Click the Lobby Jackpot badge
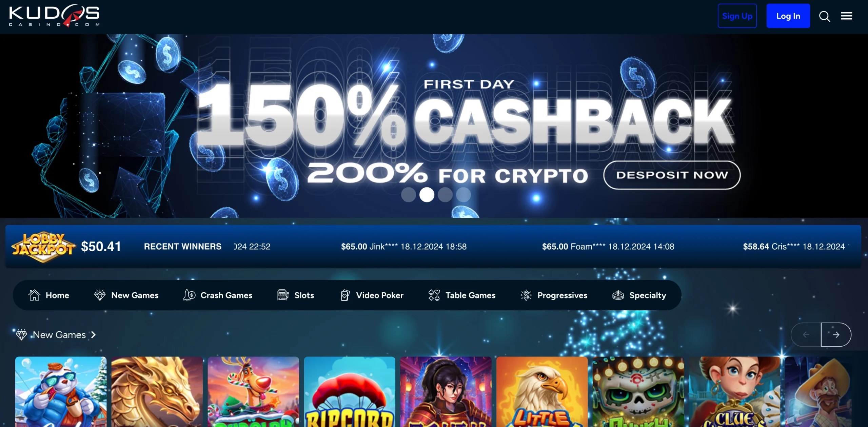The image size is (868, 427). click(x=43, y=247)
